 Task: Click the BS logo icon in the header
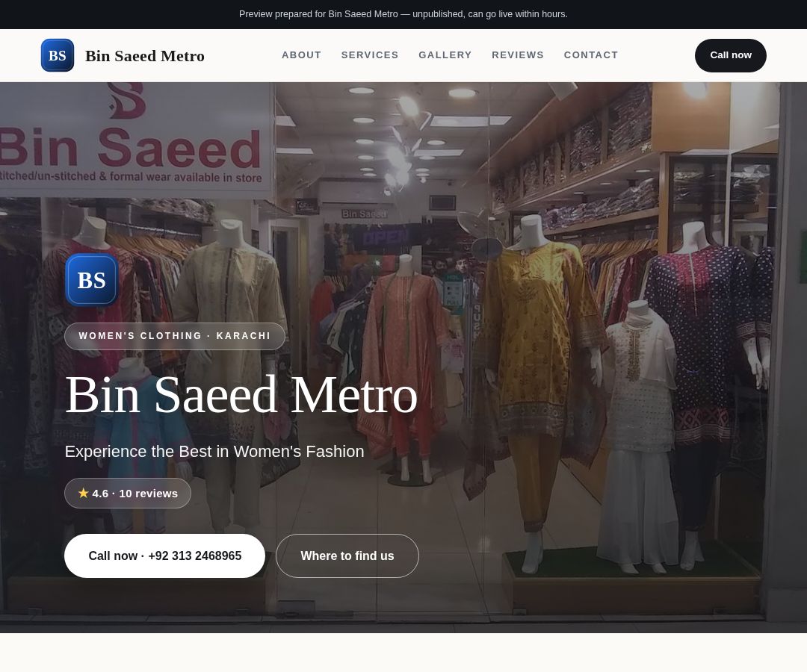(57, 55)
